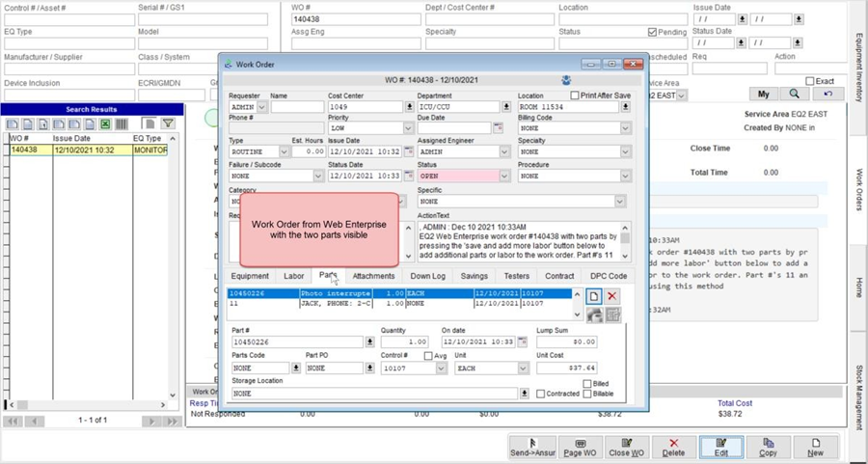Switch to the Labor tab
Image resolution: width=868 pixels, height=464 pixels.
(x=293, y=277)
